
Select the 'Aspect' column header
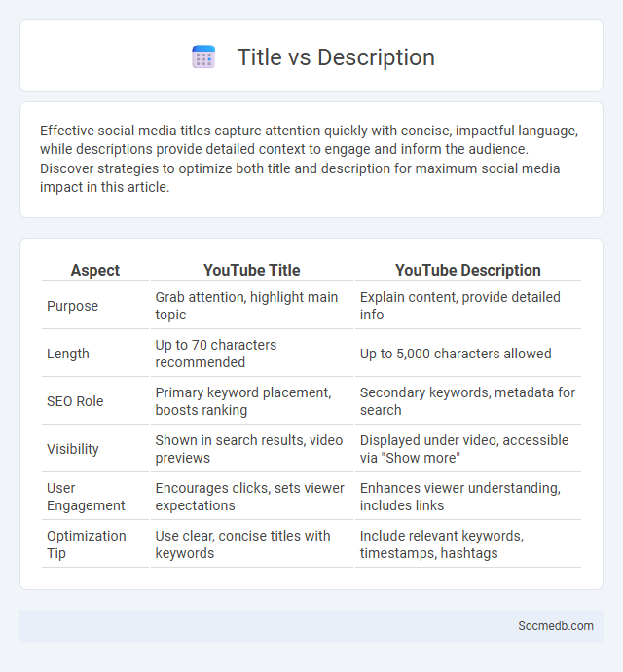(95, 270)
